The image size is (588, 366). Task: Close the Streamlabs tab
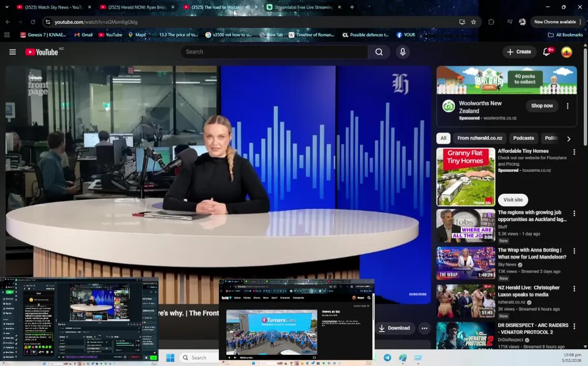[x=339, y=7]
